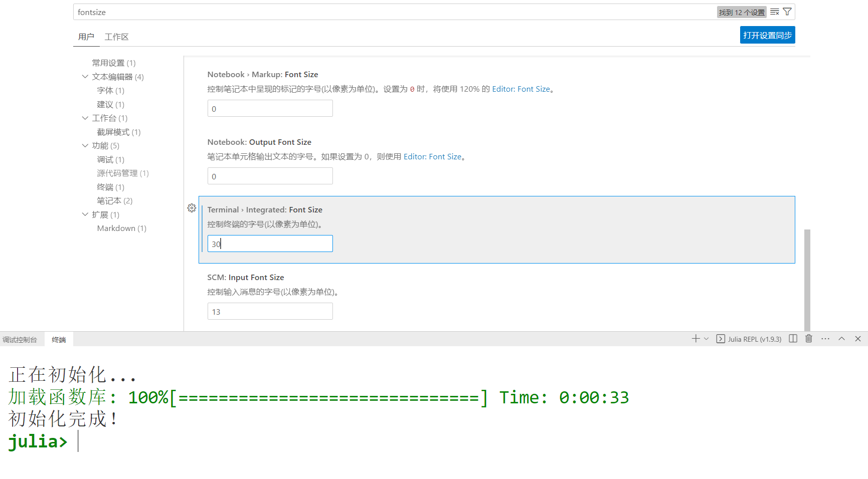Select 截屏模式 (1) in the tree
The width and height of the screenshot is (868, 479).
119,132
